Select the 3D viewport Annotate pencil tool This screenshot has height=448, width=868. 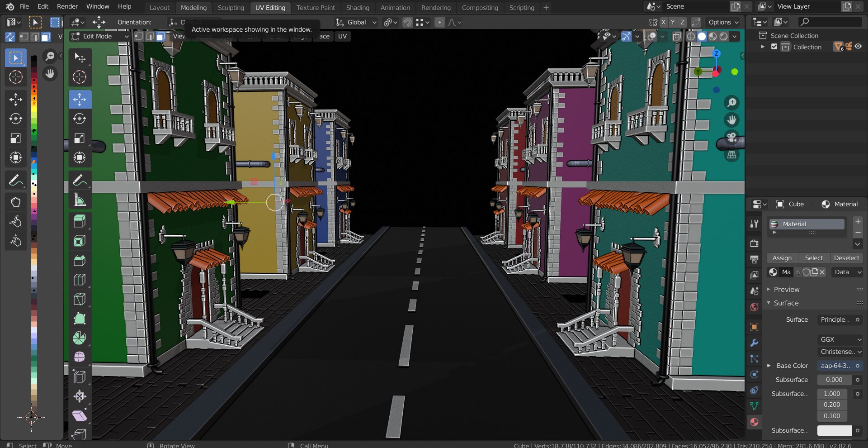tap(80, 180)
